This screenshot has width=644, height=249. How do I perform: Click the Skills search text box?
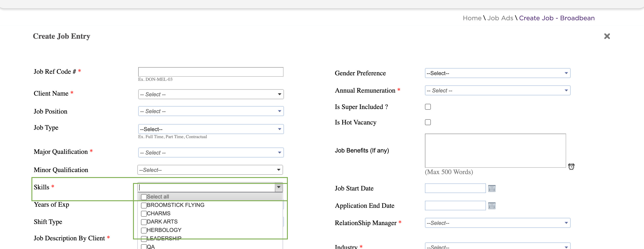[x=207, y=187]
